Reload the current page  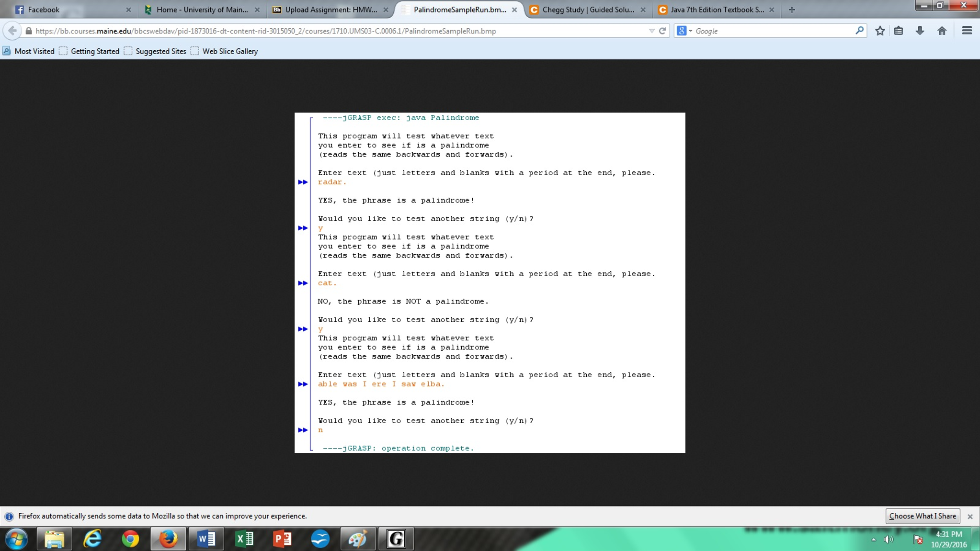tap(662, 31)
